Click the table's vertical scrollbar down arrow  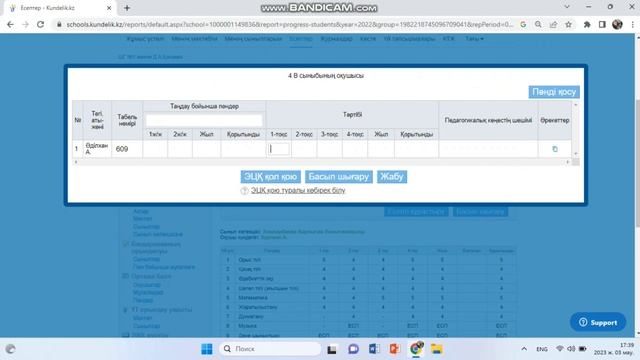click(x=576, y=154)
